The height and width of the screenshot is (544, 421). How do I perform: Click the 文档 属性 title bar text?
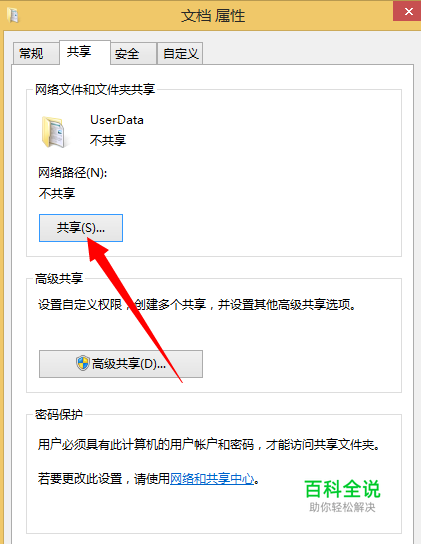click(213, 16)
